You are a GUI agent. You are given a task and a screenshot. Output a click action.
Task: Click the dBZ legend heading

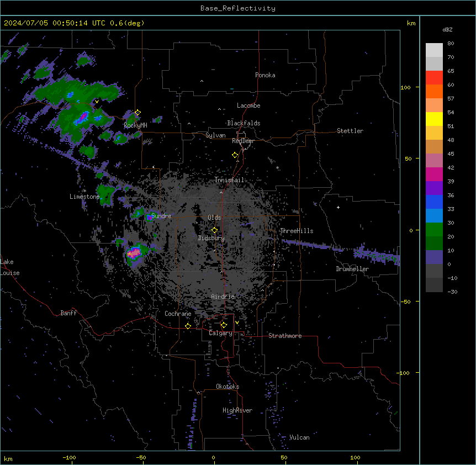pyautogui.click(x=447, y=30)
